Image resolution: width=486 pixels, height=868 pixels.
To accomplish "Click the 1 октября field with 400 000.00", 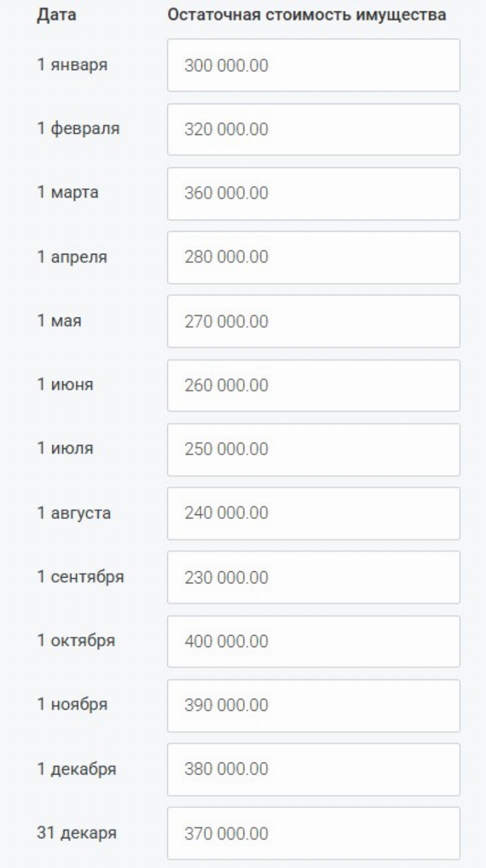I will point(313,641).
